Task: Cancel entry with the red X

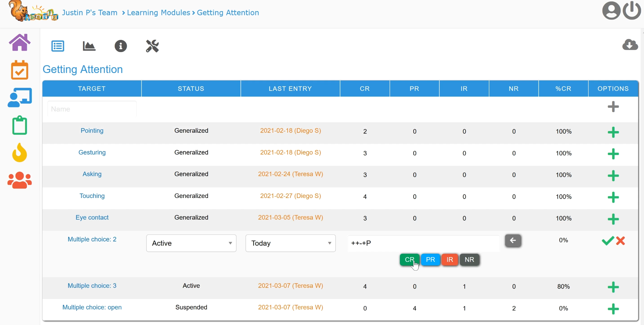Action: (x=621, y=241)
